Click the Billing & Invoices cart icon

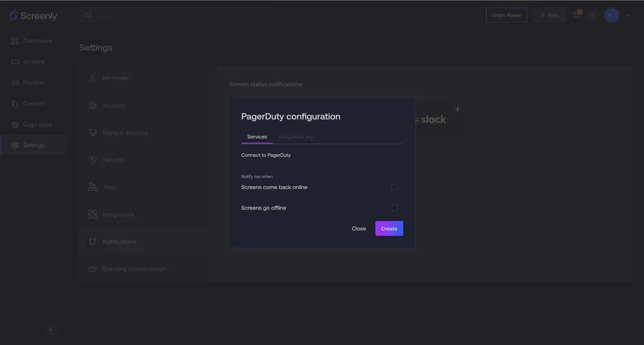[x=92, y=132]
